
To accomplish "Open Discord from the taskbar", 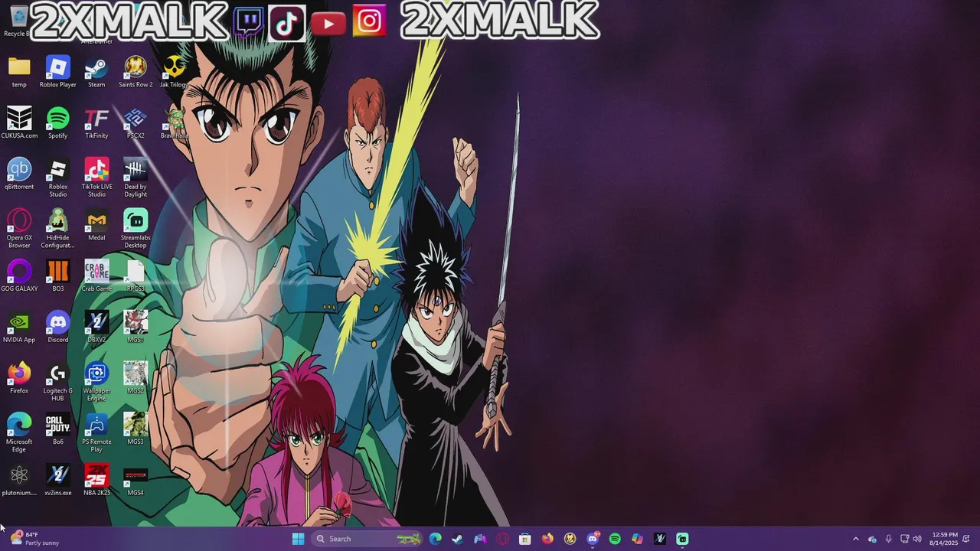I will (593, 539).
